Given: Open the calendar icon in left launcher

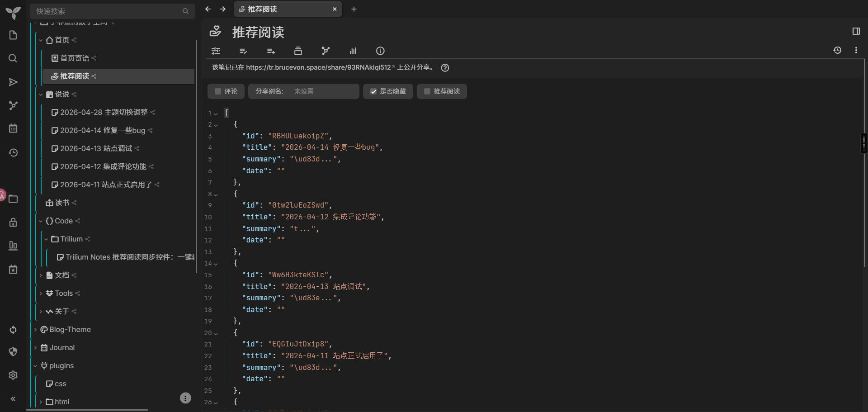Looking at the screenshot, I should pyautogui.click(x=13, y=128).
